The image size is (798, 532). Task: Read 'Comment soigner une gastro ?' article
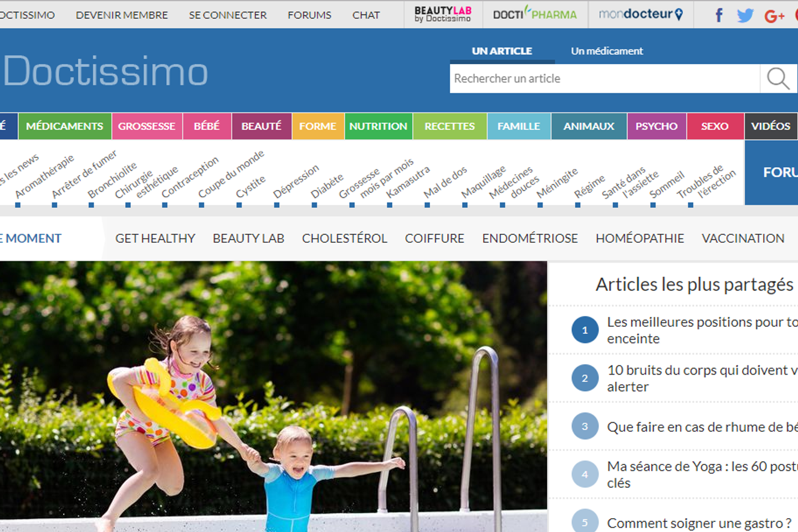coord(699,523)
